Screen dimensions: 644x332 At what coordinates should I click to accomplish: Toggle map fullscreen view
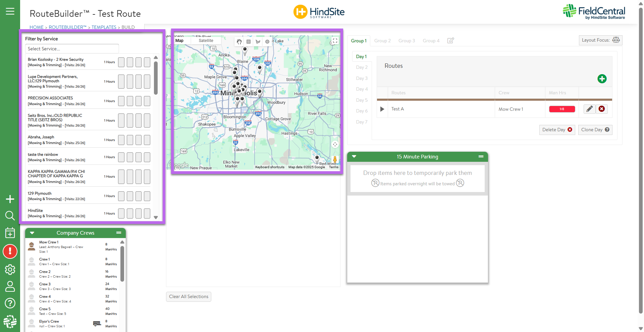(335, 41)
